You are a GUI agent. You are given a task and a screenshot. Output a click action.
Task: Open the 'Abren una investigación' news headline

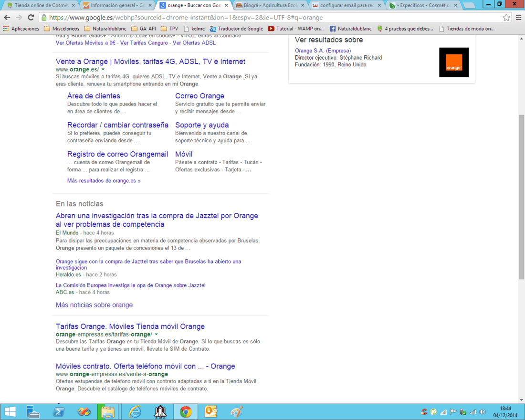pos(157,220)
